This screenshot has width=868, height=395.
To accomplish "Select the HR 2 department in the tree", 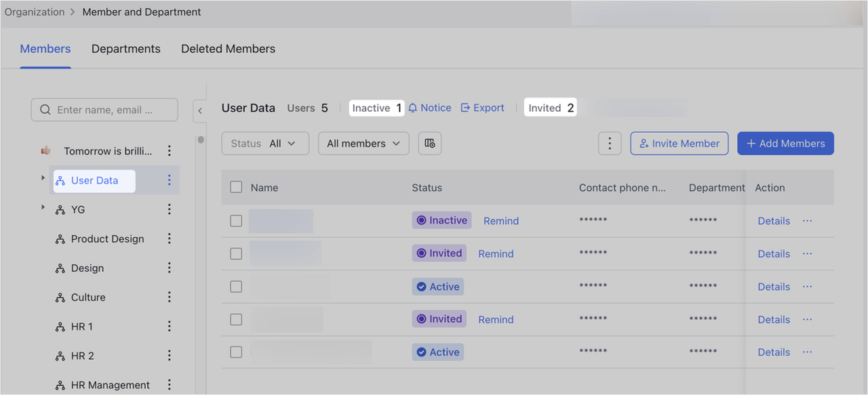I will pos(82,356).
